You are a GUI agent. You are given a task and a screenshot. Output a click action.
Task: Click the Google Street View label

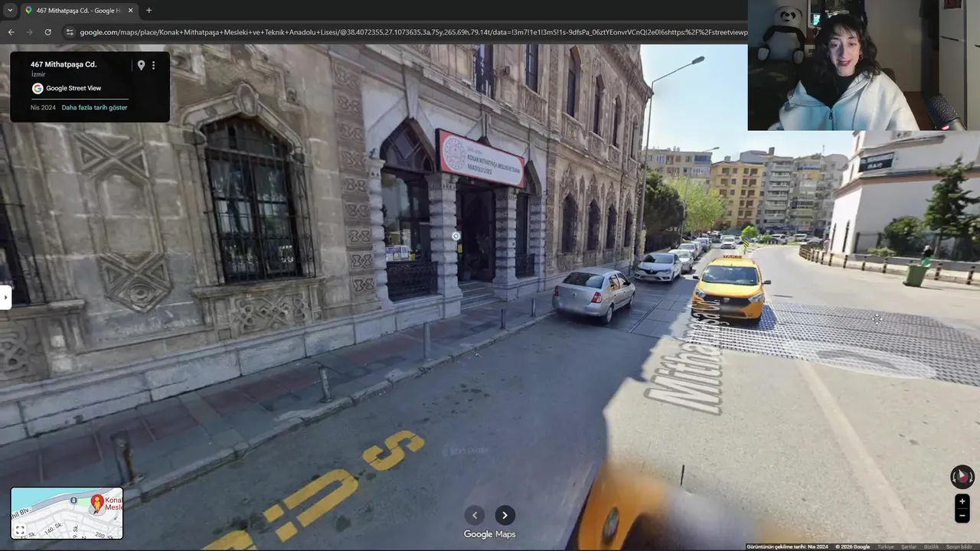[73, 88]
